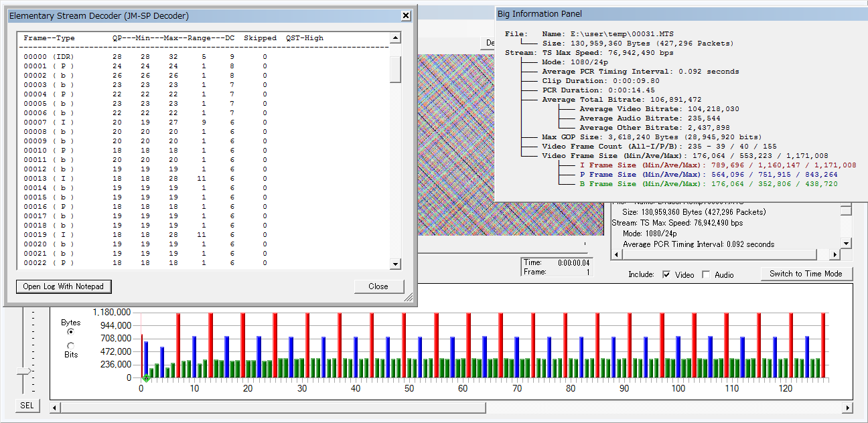This screenshot has width=868, height=423.
Task: Close the Elementary Stream Decoder window with X
Action: [x=406, y=15]
